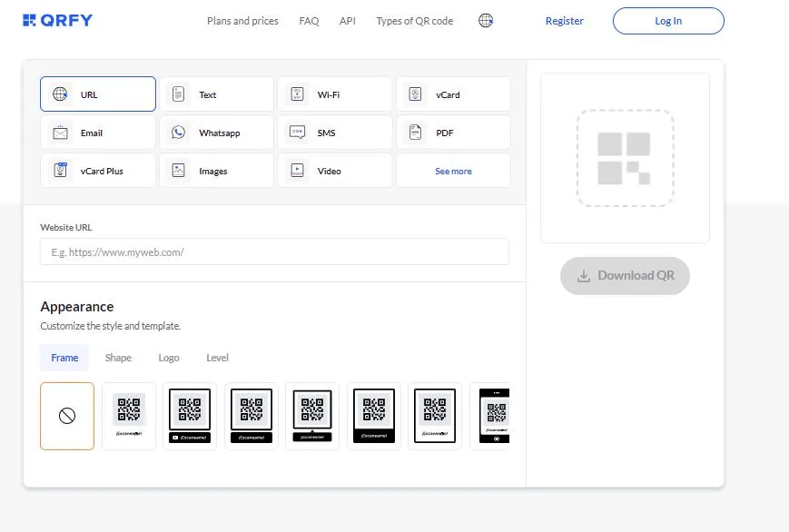
Task: Switch to the Shape tab
Action: click(118, 358)
